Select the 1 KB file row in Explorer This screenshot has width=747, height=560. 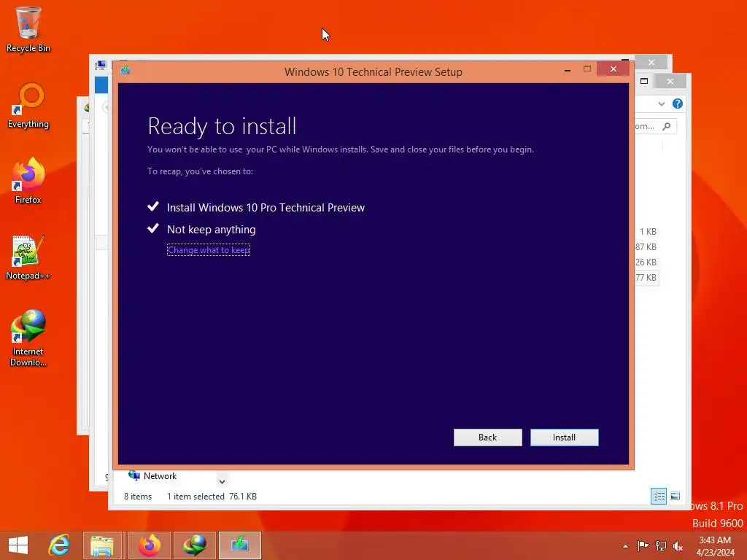[x=648, y=232]
